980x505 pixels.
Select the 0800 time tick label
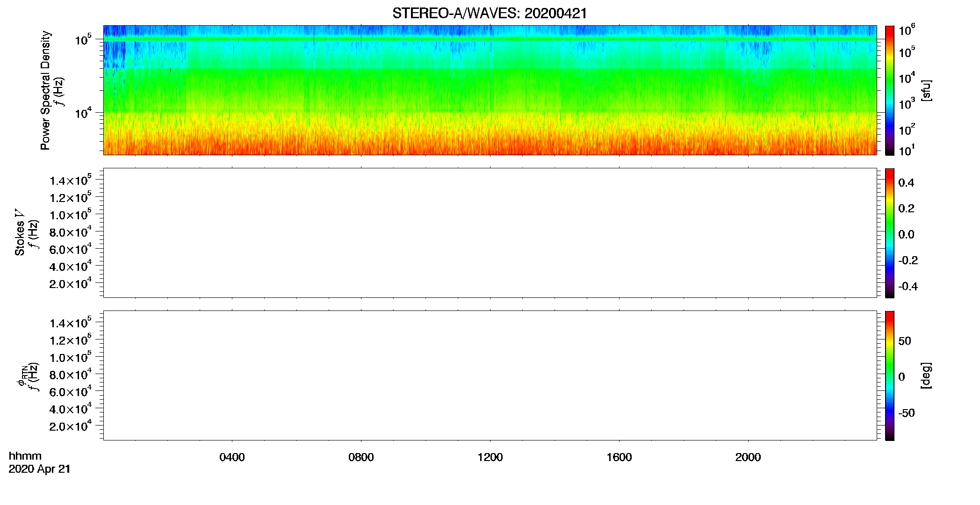(361, 457)
